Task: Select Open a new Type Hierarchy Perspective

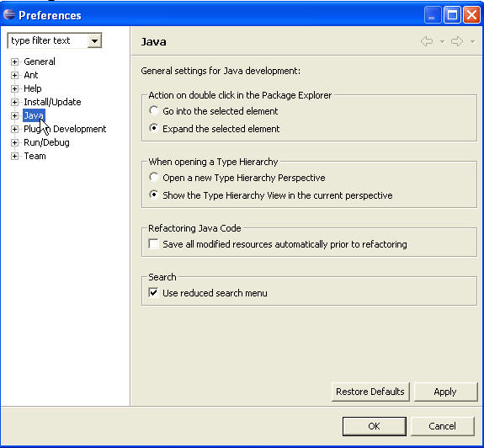Action: (153, 177)
